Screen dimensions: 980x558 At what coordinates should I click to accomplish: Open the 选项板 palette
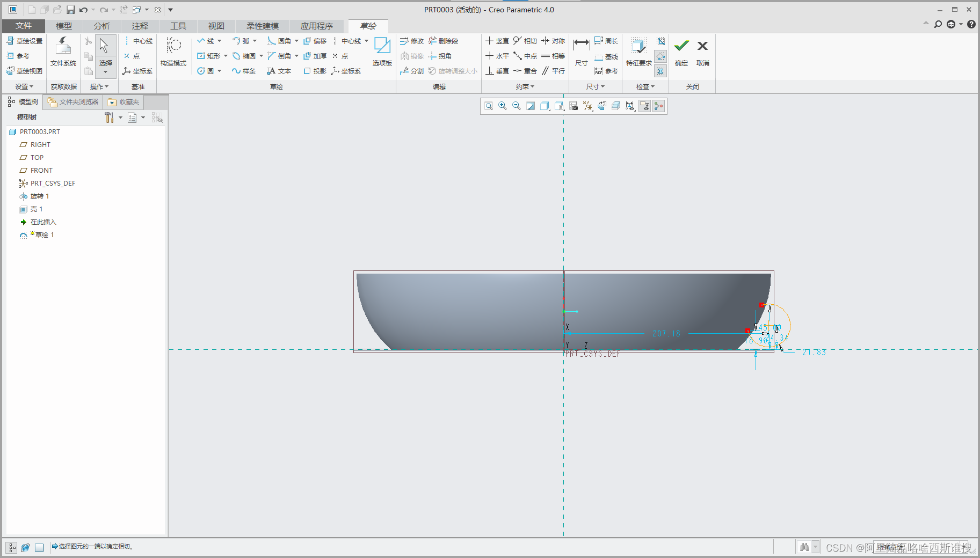[x=382, y=52]
